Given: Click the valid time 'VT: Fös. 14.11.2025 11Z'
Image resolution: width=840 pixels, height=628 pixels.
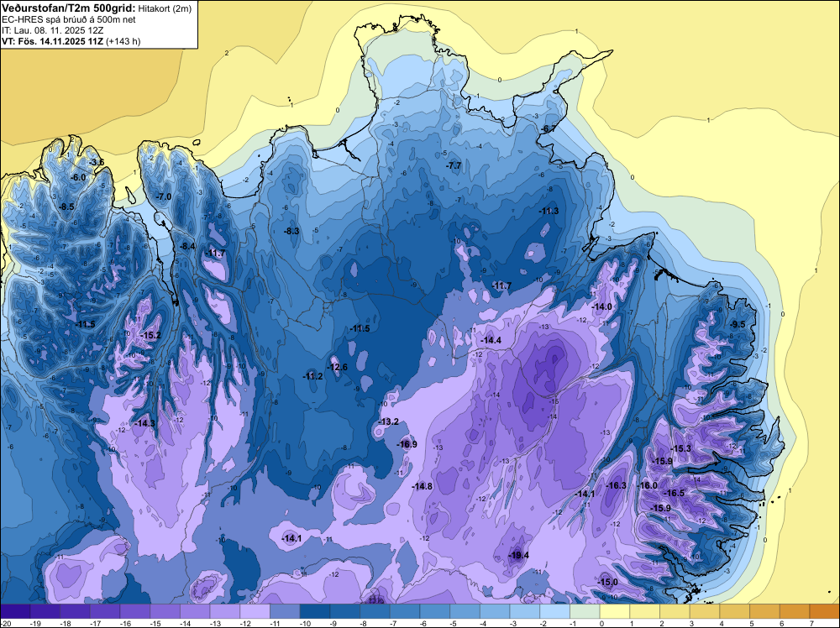Looking at the screenshot, I should (x=52, y=41).
